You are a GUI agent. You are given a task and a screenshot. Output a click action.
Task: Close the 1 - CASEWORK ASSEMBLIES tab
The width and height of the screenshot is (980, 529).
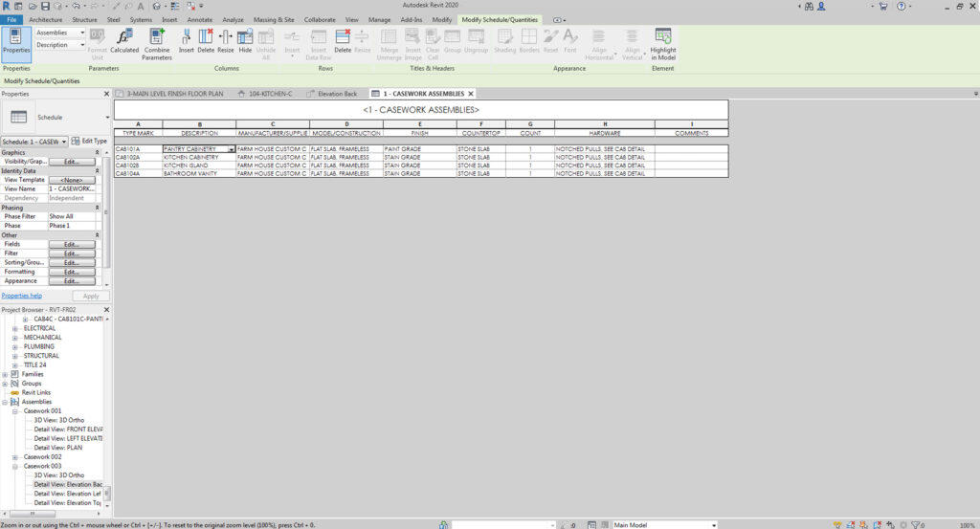[471, 94]
